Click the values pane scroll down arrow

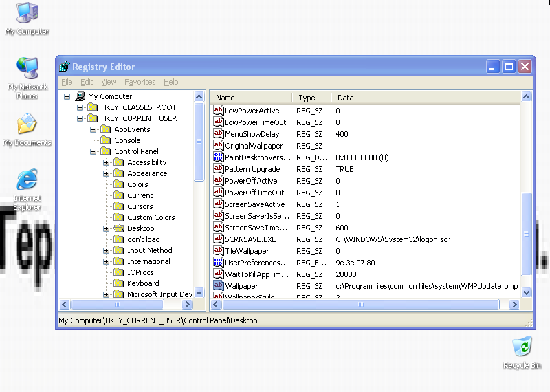tap(526, 292)
